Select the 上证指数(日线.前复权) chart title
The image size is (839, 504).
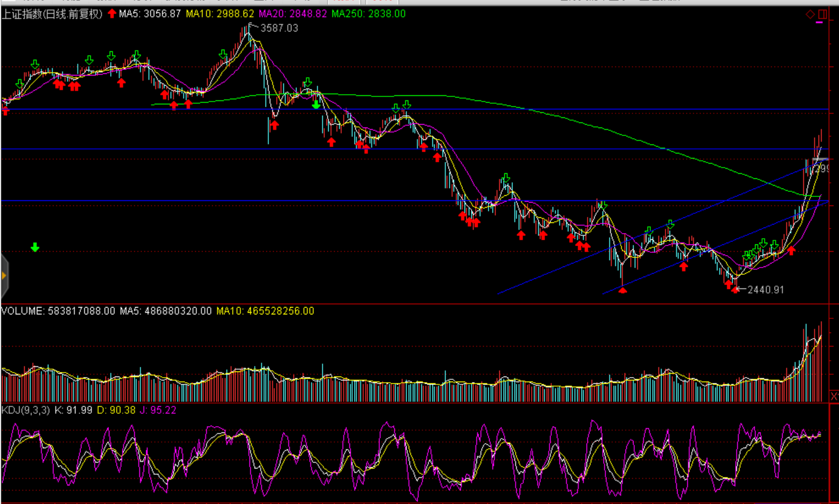tap(52, 14)
